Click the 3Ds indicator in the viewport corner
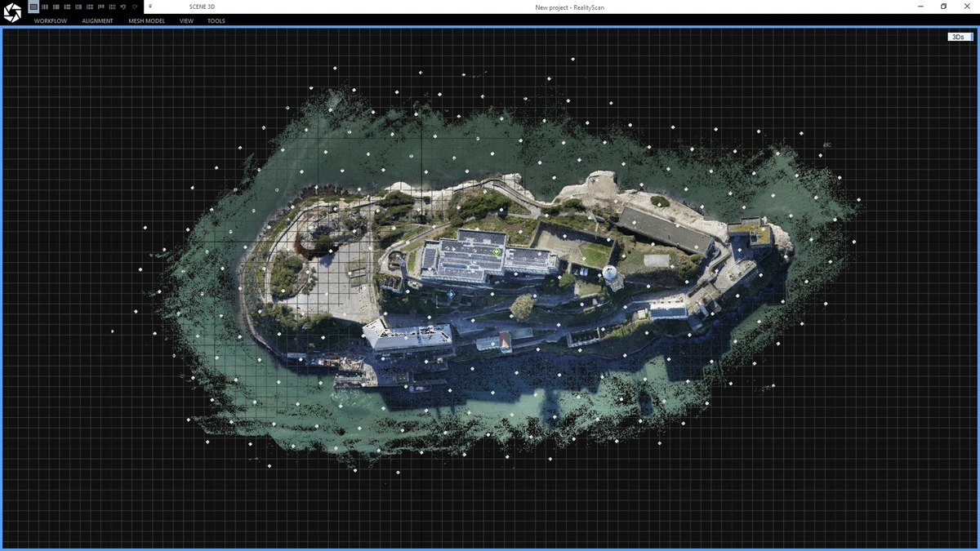The image size is (980, 551). (x=957, y=36)
